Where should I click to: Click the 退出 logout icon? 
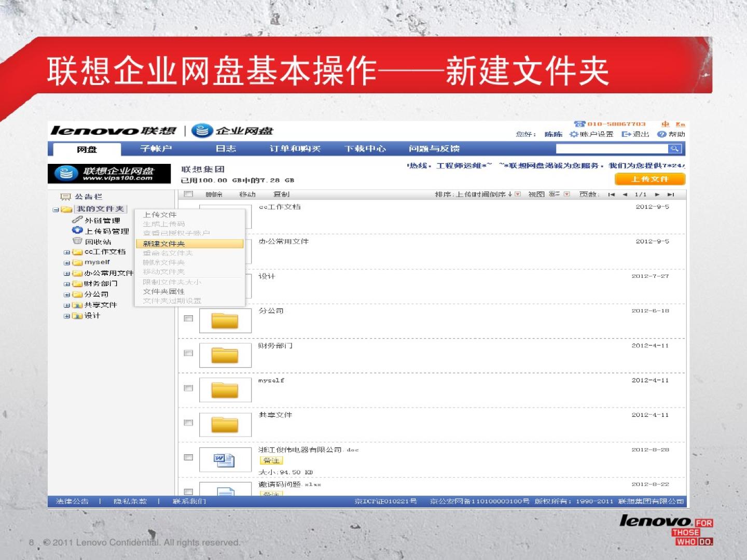click(x=626, y=134)
